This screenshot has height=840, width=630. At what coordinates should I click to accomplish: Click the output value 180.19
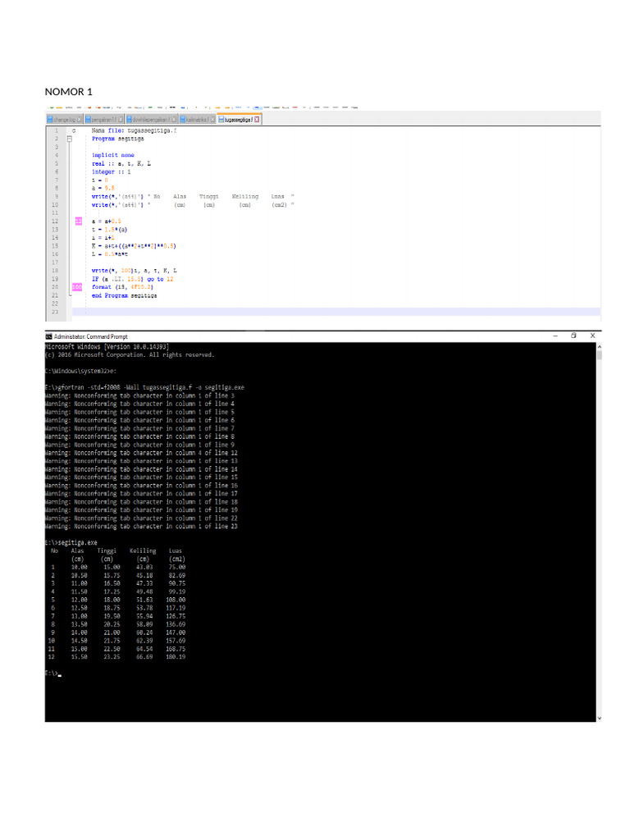pyautogui.click(x=176, y=657)
